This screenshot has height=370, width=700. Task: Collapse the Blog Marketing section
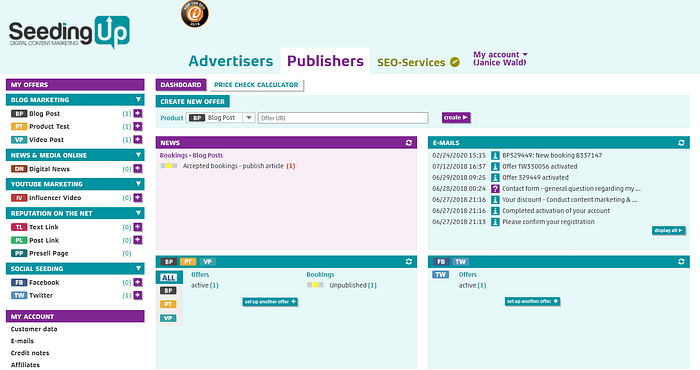point(138,100)
